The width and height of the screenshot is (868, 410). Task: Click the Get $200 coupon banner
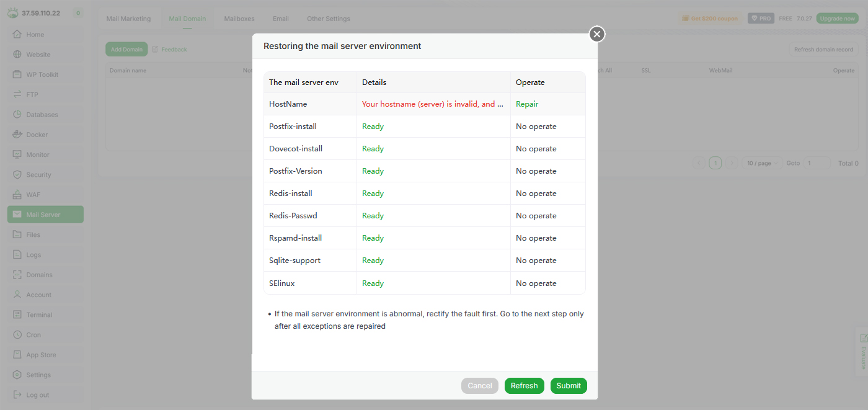(710, 19)
